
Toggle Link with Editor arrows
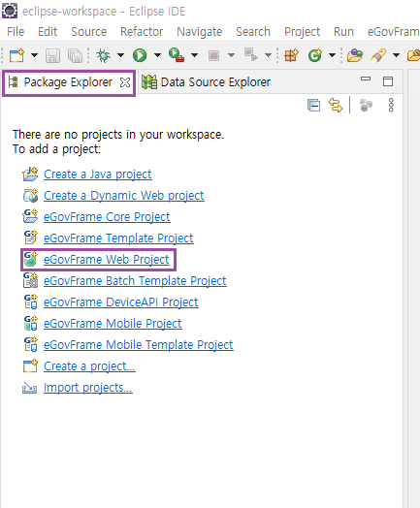(336, 106)
